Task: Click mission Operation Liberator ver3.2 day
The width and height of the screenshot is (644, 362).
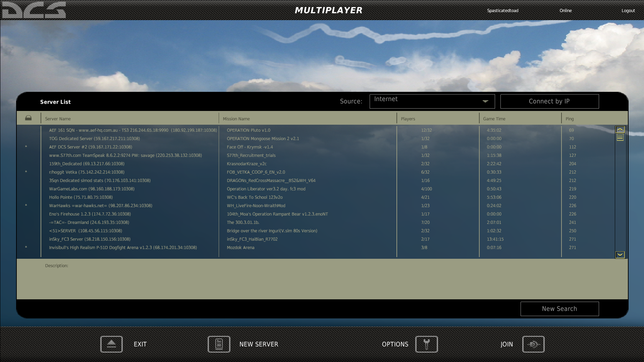Action: pyautogui.click(x=266, y=189)
